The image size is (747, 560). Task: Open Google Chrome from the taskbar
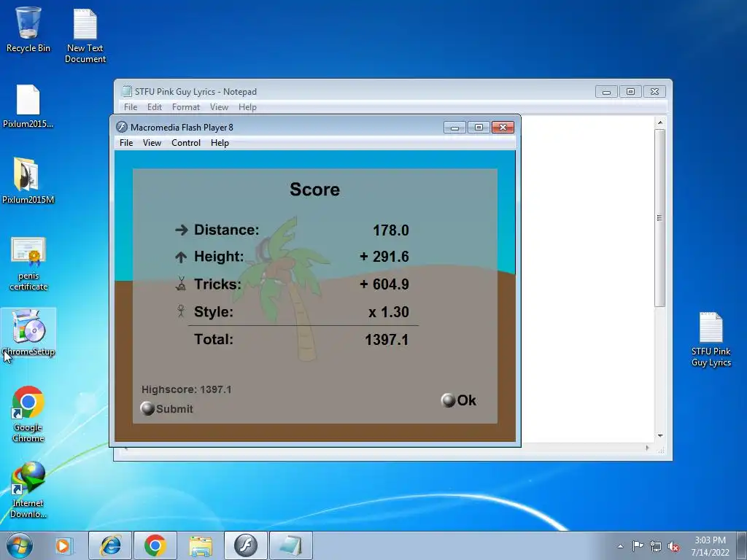click(x=155, y=545)
